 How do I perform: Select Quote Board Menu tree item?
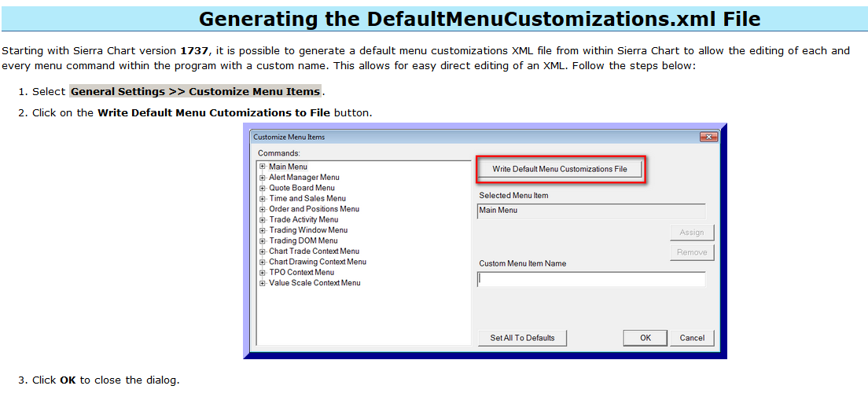[302, 188]
